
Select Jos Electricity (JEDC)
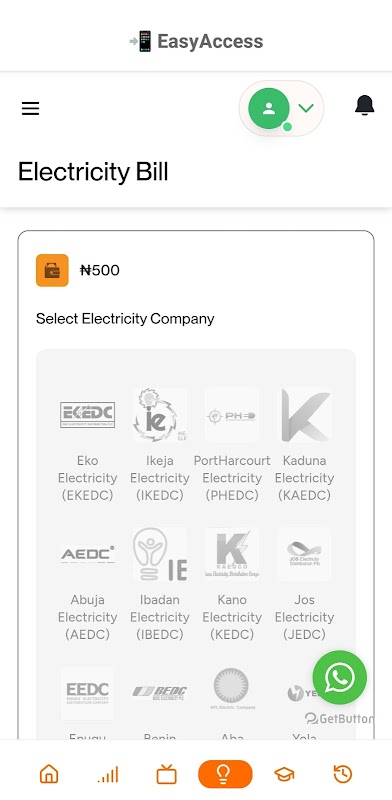coord(305,584)
